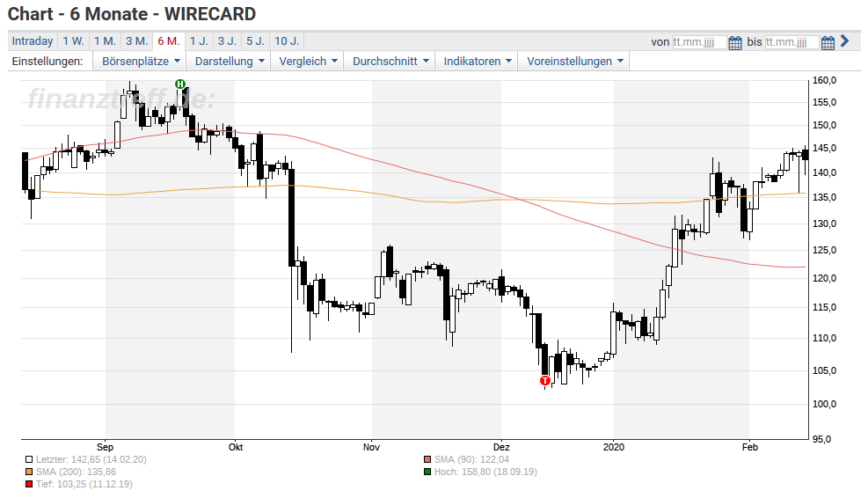868x498 pixels.
Task: Click the 'Dez' x-axis month label
Action: tap(501, 447)
